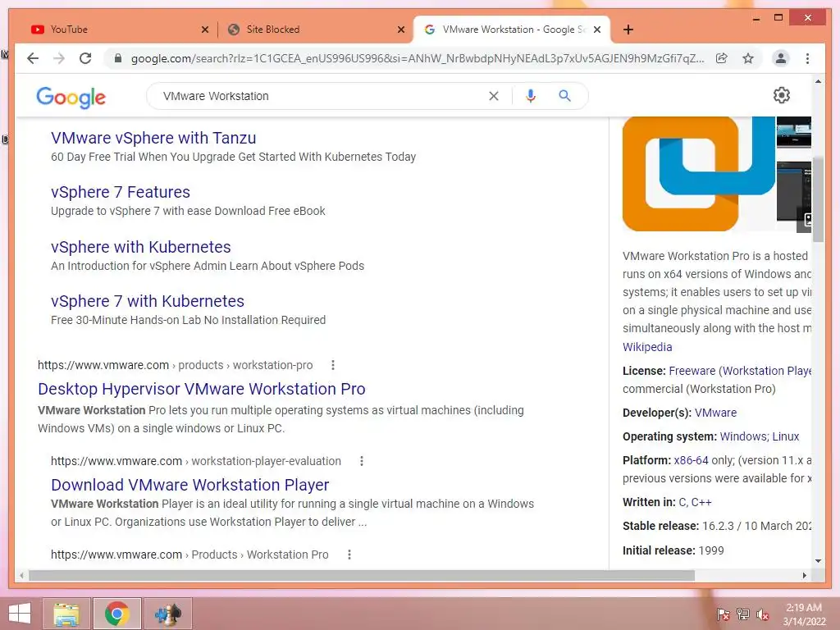Click the address bar URL

(x=418, y=58)
